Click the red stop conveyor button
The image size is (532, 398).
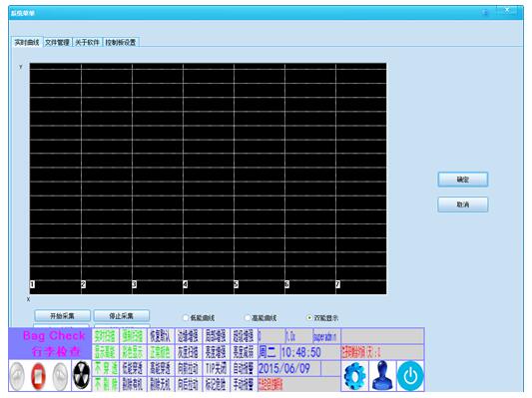click(x=38, y=376)
